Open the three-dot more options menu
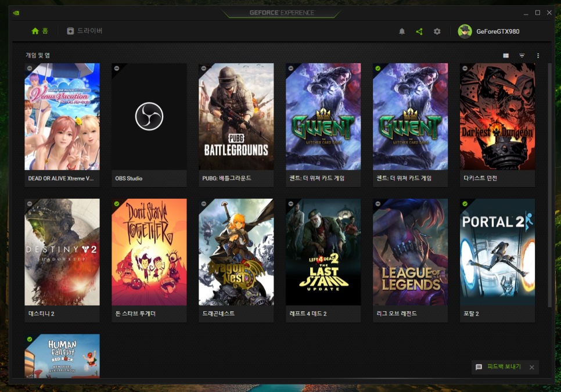This screenshot has height=392, width=561. point(538,55)
